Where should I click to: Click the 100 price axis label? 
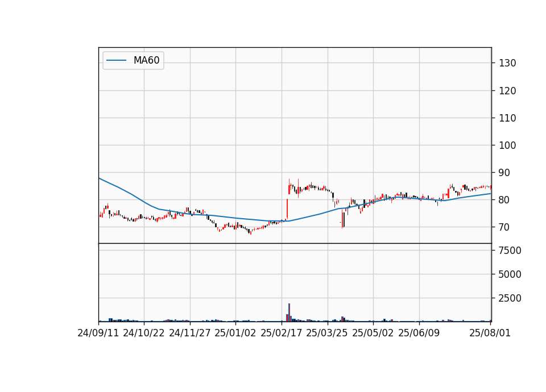tap(507, 145)
